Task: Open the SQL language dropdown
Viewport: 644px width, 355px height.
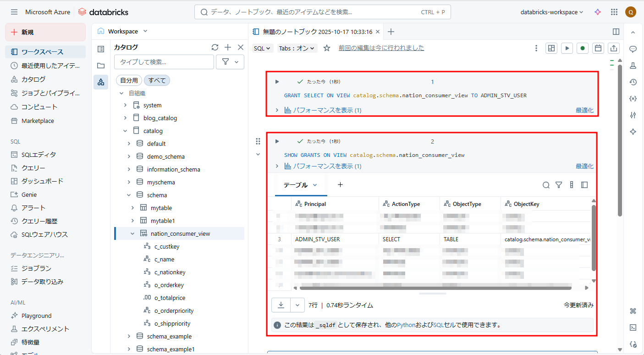Action: 263,48
